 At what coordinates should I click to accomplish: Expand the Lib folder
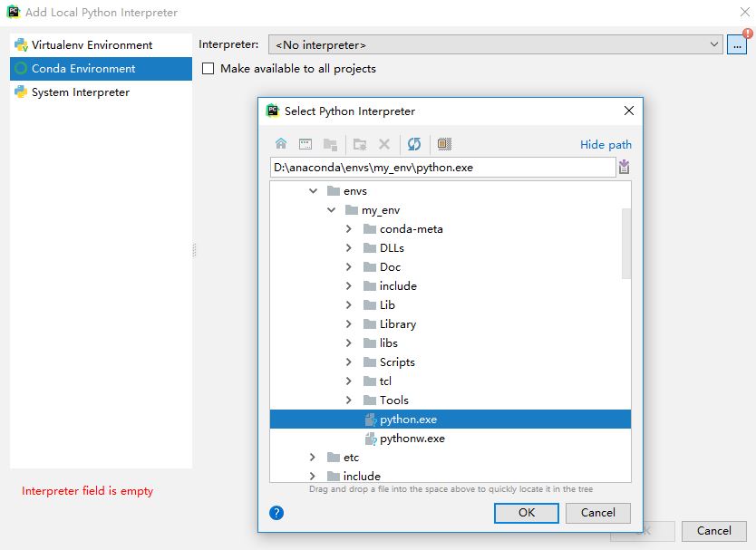(349, 305)
